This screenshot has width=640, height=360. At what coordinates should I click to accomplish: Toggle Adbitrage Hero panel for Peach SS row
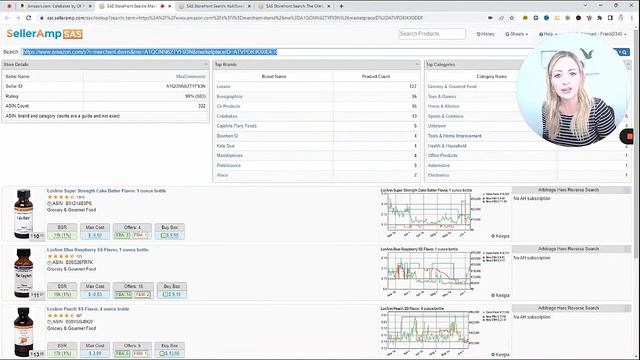(627, 308)
